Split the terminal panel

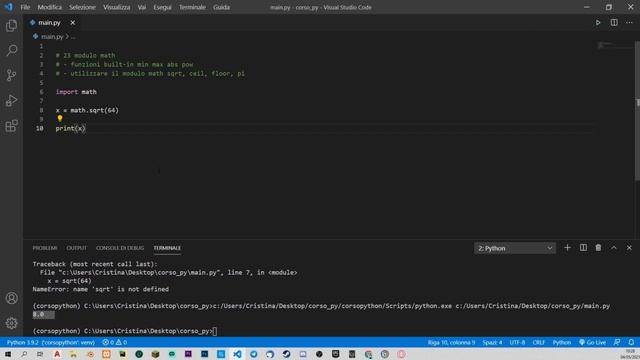583,248
